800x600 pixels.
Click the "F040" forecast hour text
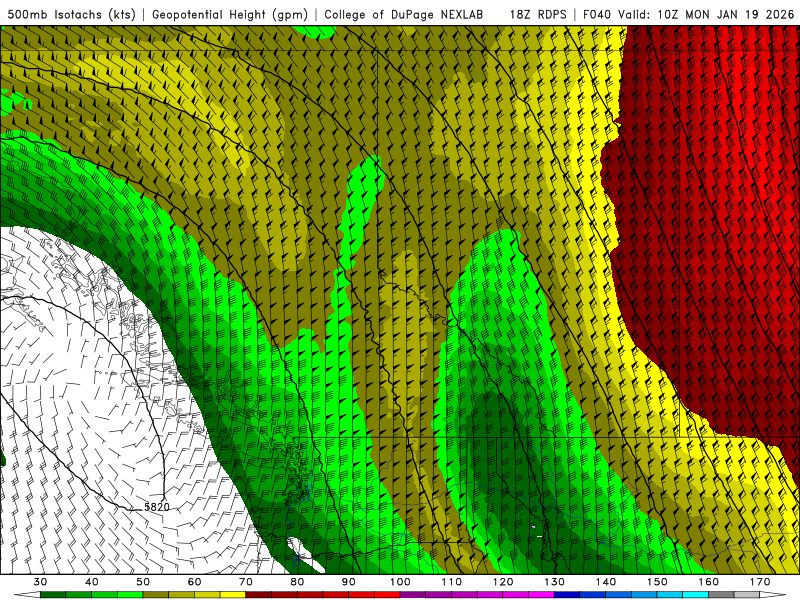coord(598,15)
